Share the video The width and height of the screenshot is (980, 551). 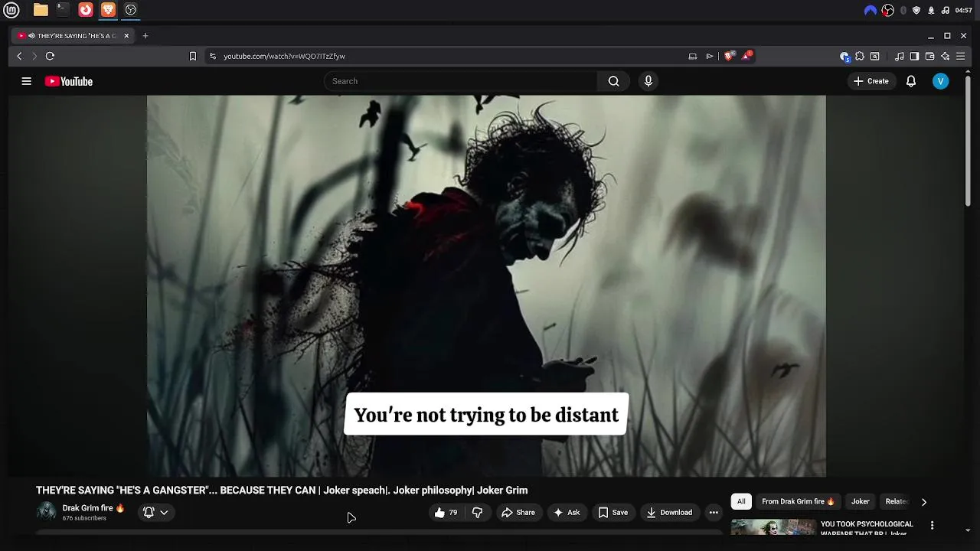click(x=518, y=513)
